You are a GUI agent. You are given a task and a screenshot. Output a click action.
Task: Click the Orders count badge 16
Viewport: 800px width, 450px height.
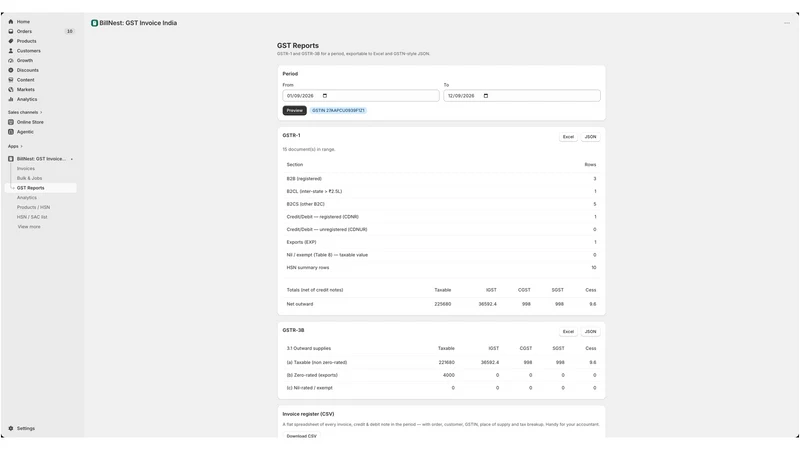[x=69, y=31]
